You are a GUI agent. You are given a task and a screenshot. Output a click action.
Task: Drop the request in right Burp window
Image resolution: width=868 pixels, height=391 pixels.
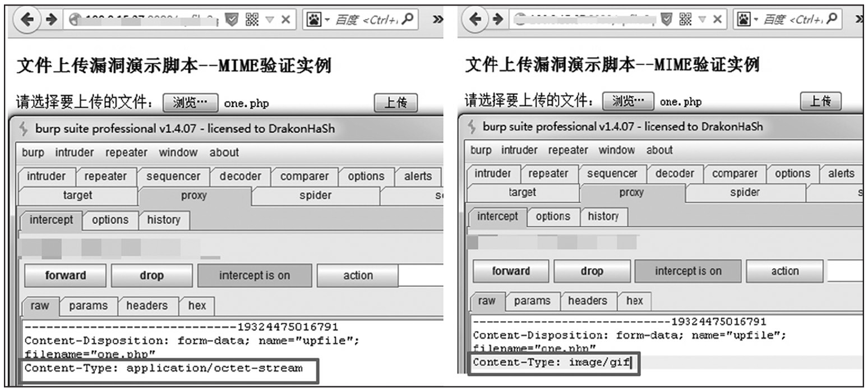coord(592,272)
